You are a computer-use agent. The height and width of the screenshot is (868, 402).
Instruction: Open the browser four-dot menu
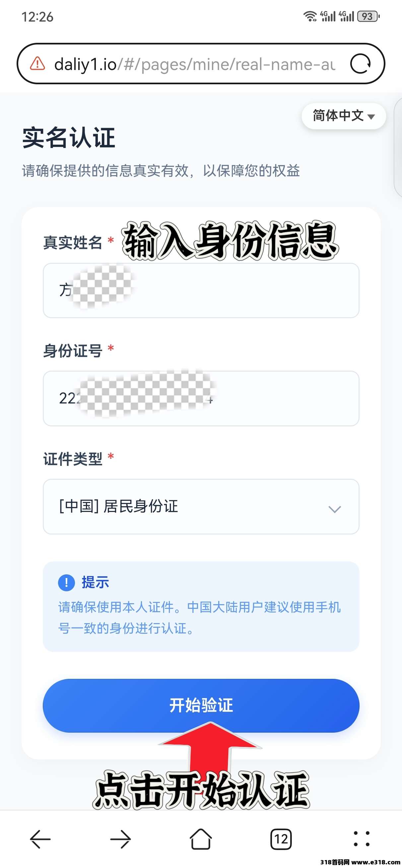coord(362,839)
